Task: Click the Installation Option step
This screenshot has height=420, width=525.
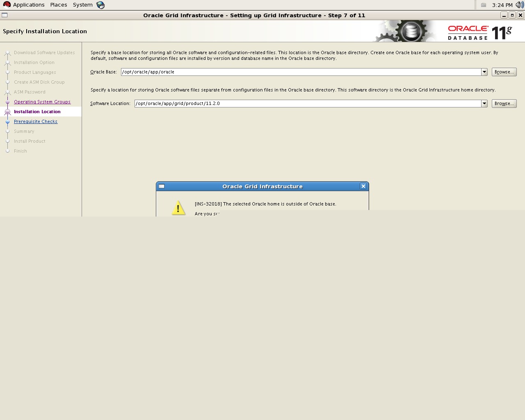Action: coord(34,62)
